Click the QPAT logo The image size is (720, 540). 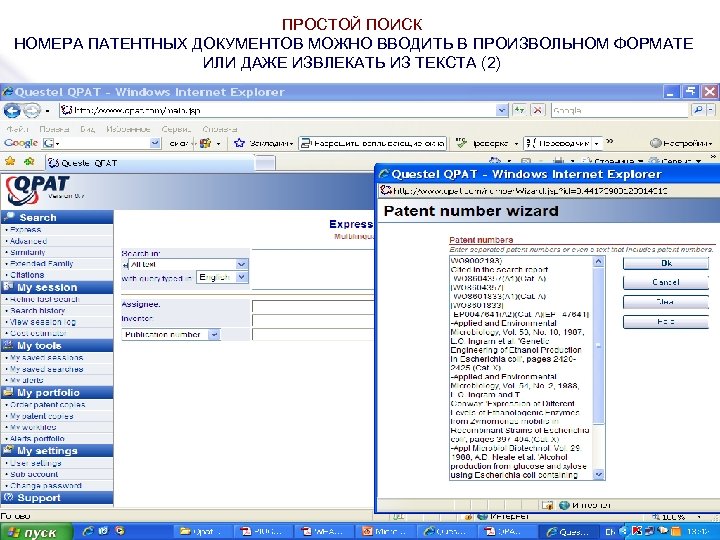tap(37, 190)
